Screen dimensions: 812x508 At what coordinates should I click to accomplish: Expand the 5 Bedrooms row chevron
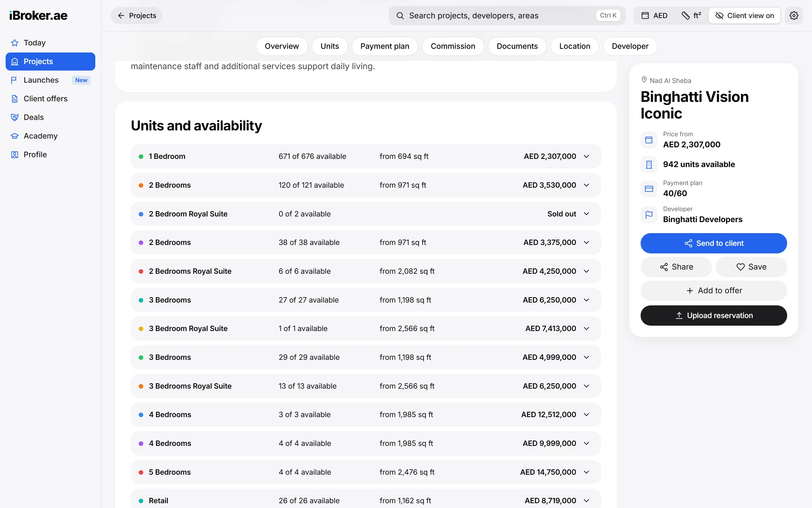point(586,472)
